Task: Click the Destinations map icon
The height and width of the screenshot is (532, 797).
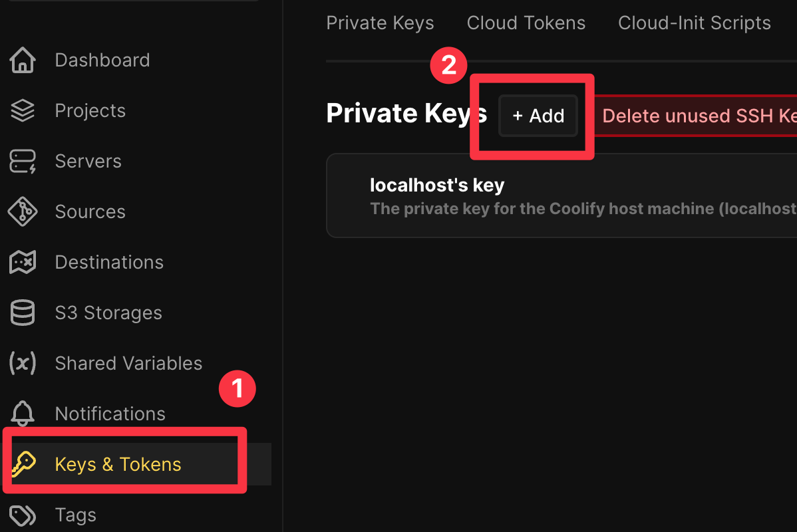Action: (23, 263)
